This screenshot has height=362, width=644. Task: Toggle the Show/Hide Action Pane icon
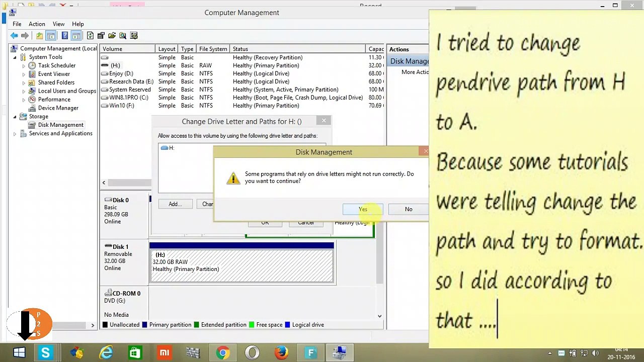click(x=76, y=36)
